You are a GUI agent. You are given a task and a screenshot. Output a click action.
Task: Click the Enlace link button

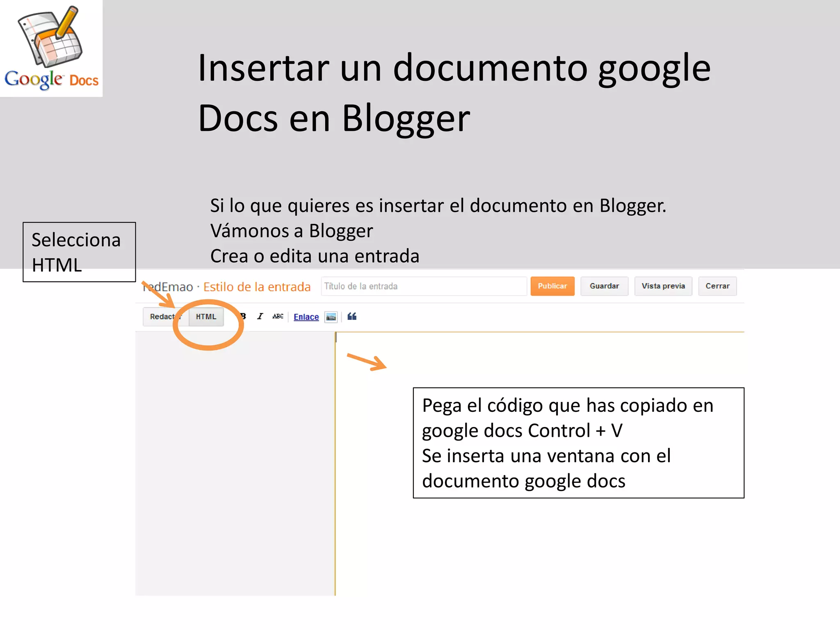tap(306, 317)
